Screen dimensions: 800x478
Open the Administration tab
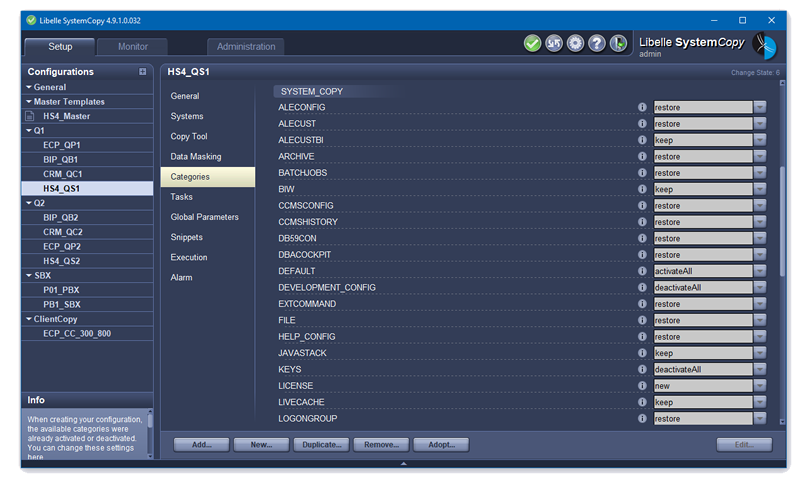pyautogui.click(x=246, y=46)
